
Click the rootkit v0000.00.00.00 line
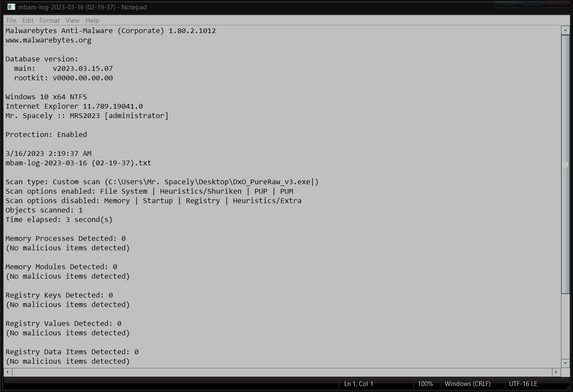click(64, 78)
